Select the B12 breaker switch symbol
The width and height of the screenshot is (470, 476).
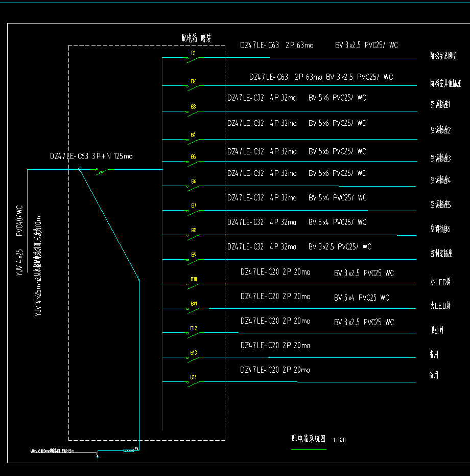[193, 335]
